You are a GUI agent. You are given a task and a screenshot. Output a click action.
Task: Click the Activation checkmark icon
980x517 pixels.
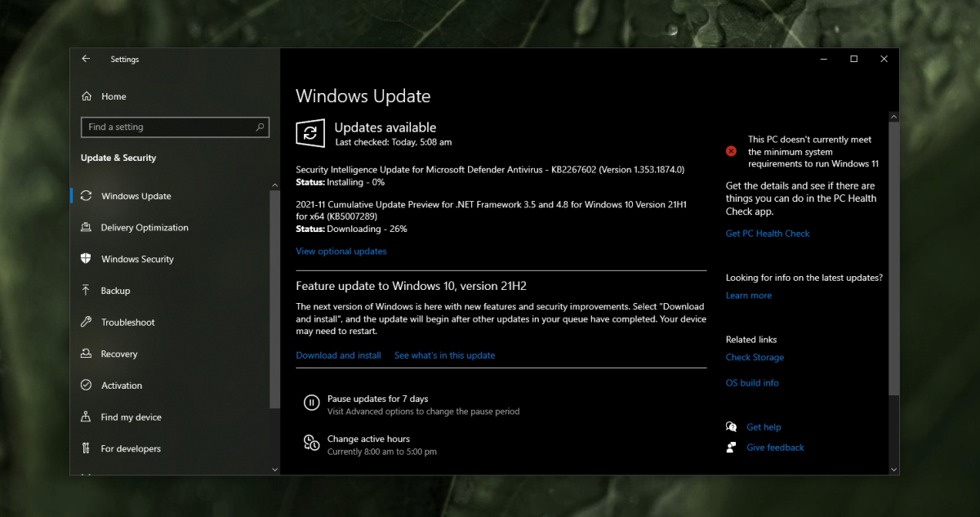pos(86,386)
